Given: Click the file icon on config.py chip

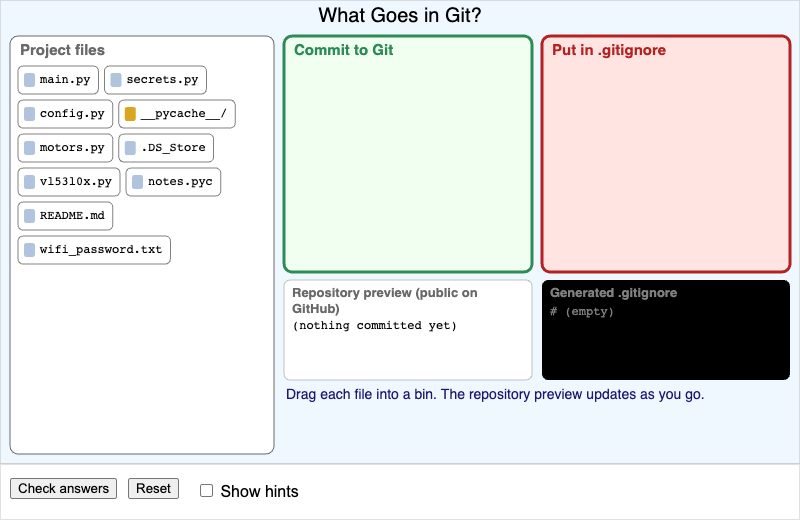Looking at the screenshot, I should [30, 114].
